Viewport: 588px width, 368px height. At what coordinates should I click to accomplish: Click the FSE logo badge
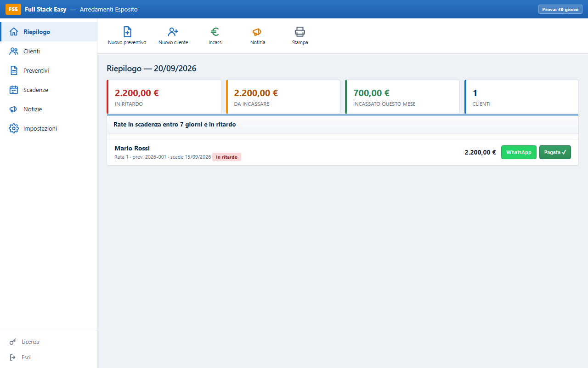13,9
